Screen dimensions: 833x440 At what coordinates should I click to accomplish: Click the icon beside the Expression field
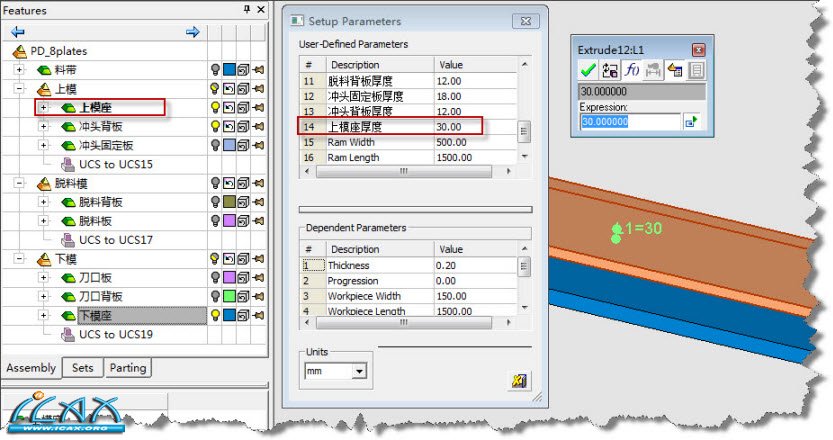[x=691, y=122]
